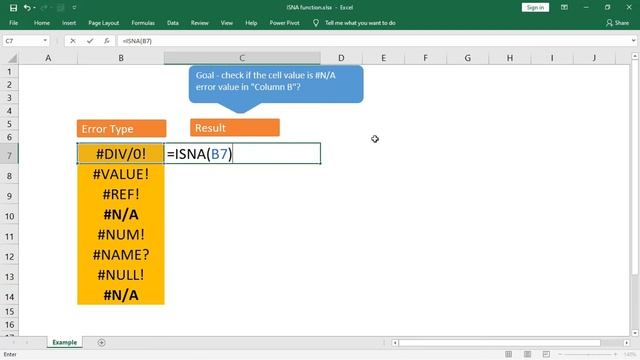Click horizontal scrollbar right arrow
The width and height of the screenshot is (640, 360).
627,342
